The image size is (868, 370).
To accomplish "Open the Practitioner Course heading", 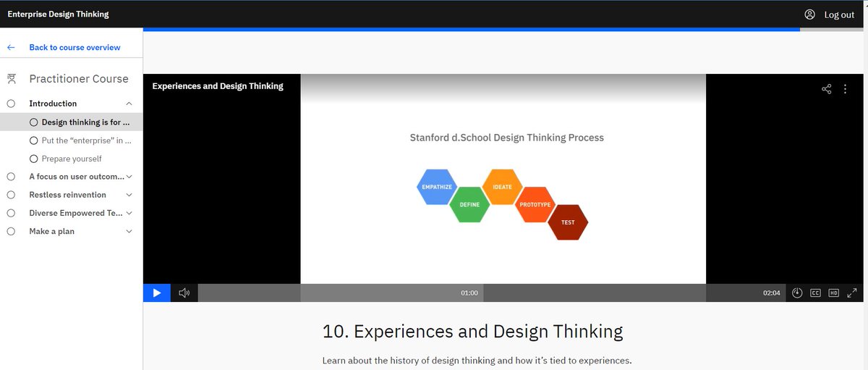I will (x=79, y=78).
